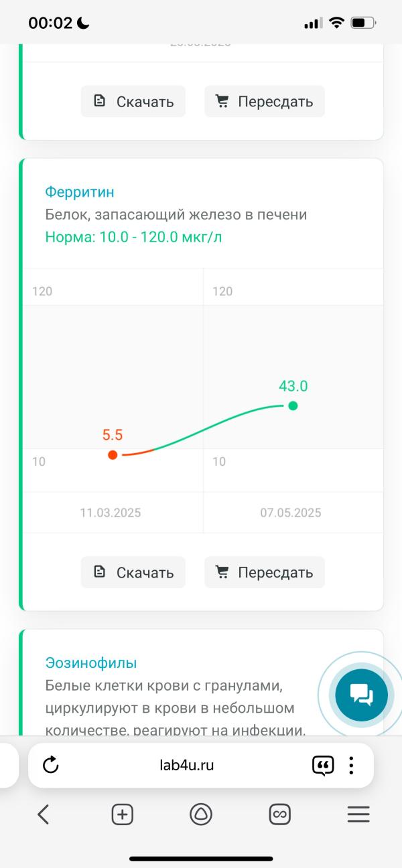Open the Alice assistant icon
The height and width of the screenshot is (868, 402).
click(x=201, y=814)
